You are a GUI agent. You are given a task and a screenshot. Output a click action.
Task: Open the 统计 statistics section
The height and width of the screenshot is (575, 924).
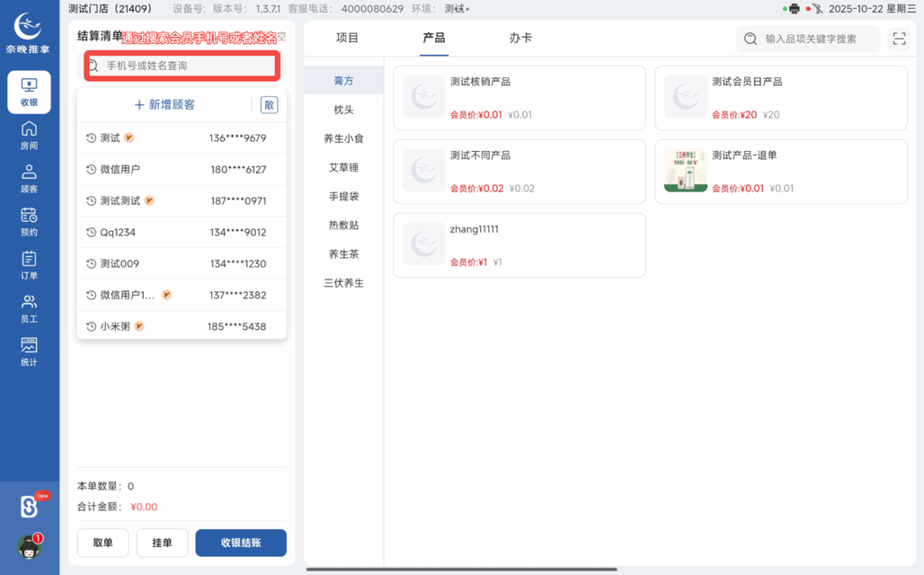(30, 350)
